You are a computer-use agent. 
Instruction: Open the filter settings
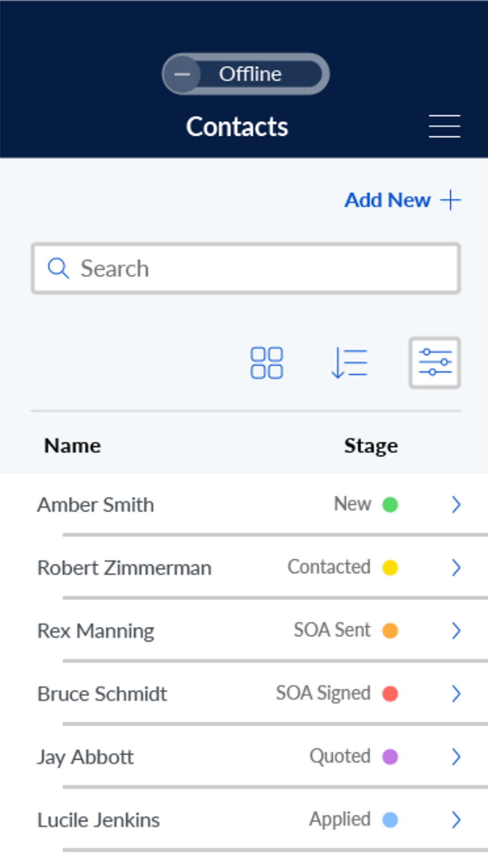434,363
